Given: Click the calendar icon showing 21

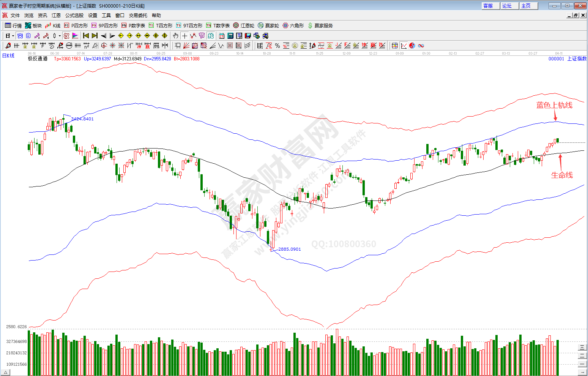Looking at the screenshot, I should pyautogui.click(x=222, y=36).
